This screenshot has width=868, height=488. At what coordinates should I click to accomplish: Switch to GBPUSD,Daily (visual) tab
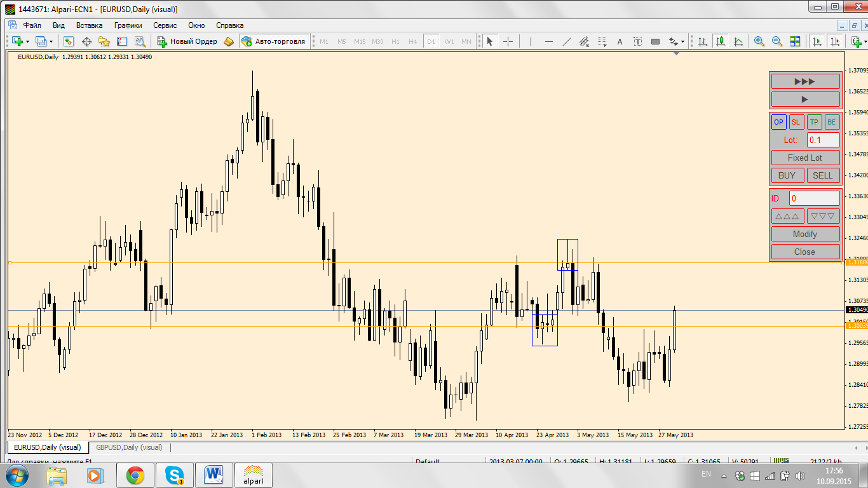coord(129,447)
